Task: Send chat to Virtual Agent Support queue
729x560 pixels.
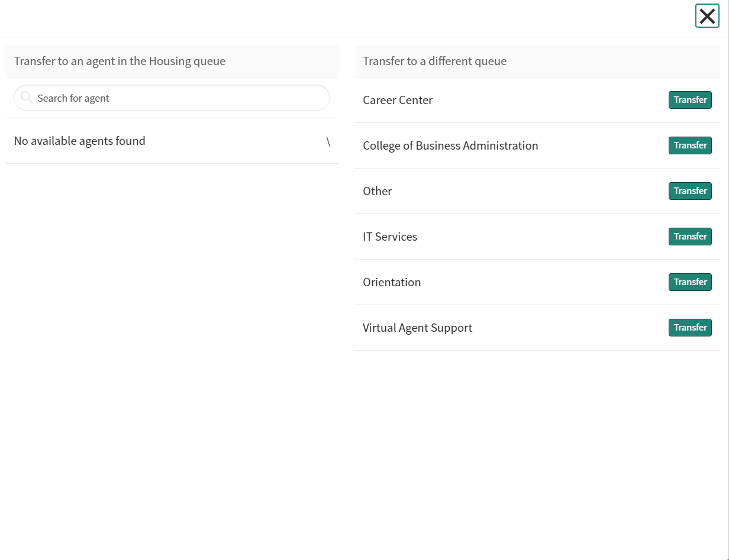Action: (690, 328)
